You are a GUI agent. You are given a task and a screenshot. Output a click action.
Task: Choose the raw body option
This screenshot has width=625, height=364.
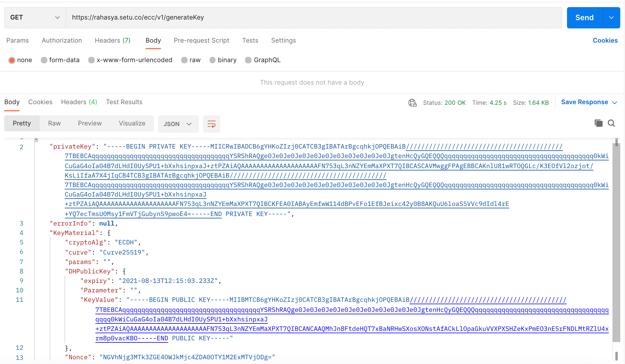click(184, 60)
